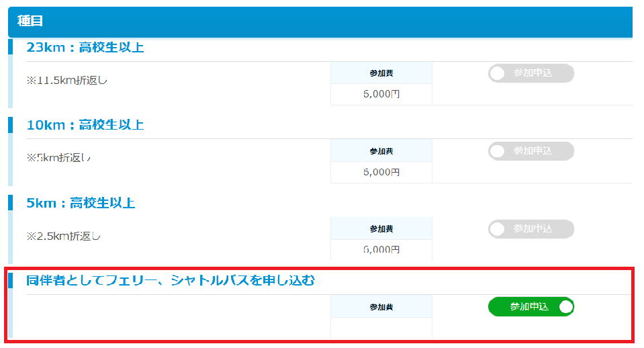Click the 6,000円 fee for 5km
Screen dimensions: 644x348
pyautogui.click(x=381, y=250)
